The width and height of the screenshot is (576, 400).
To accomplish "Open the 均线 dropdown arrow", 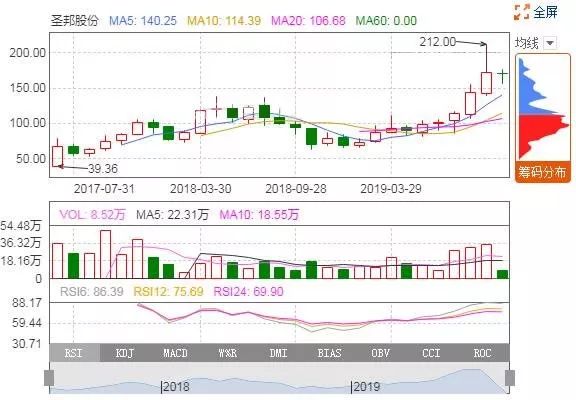I will 550,43.
